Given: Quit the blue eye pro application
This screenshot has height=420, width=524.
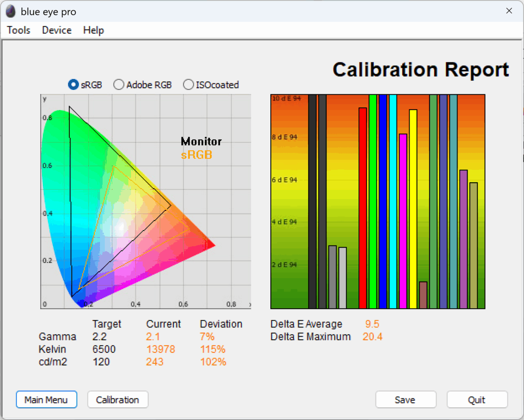Looking at the screenshot, I should point(477,399).
